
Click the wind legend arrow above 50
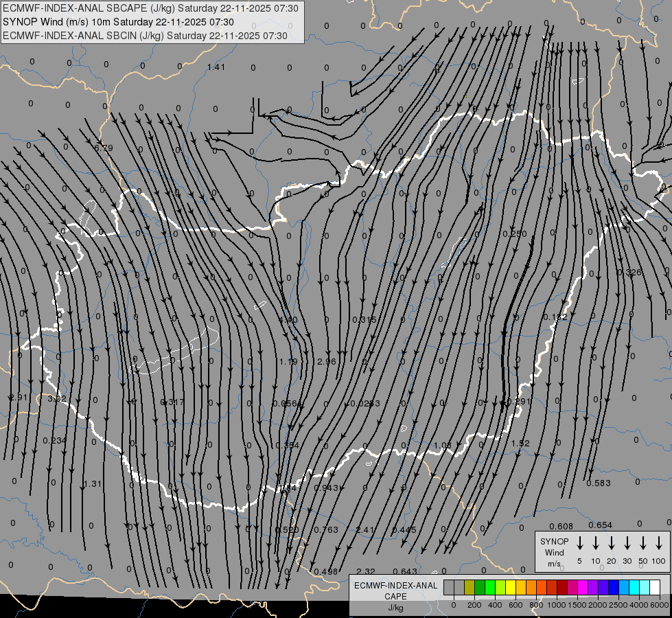pos(643,543)
